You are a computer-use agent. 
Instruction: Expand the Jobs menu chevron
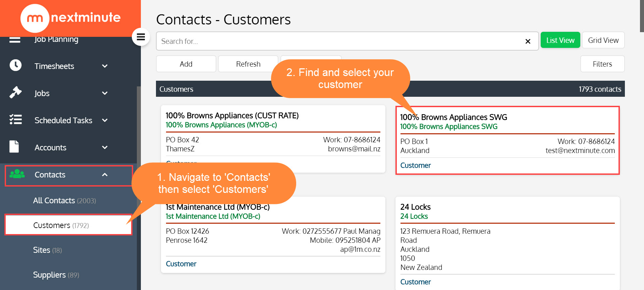tap(105, 93)
